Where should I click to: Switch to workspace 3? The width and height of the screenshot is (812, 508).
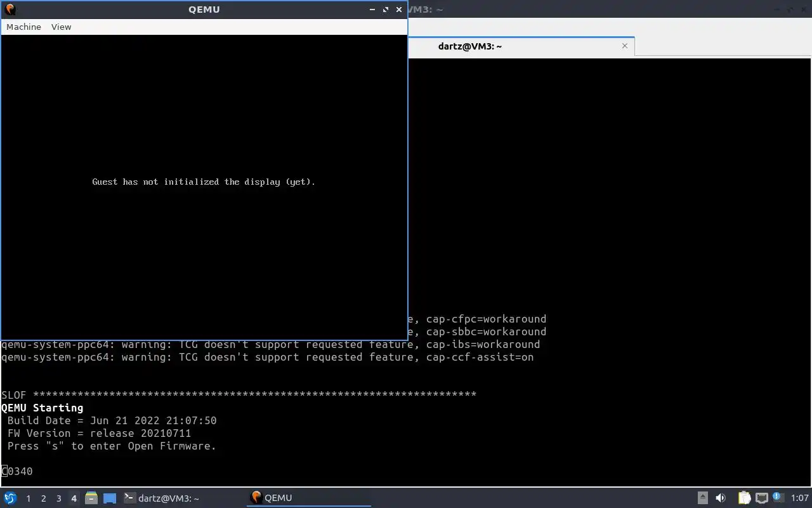point(58,498)
